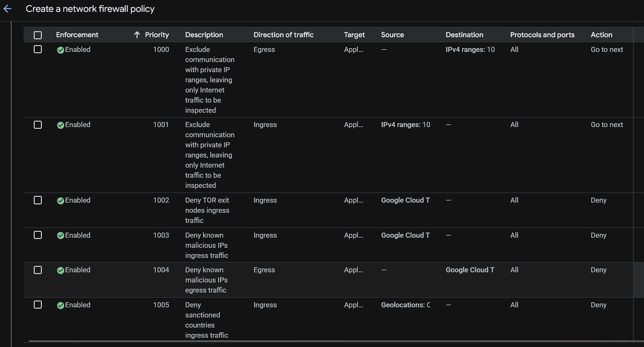Select the checkbox for rule 1005
The image size is (644, 347).
point(38,305)
